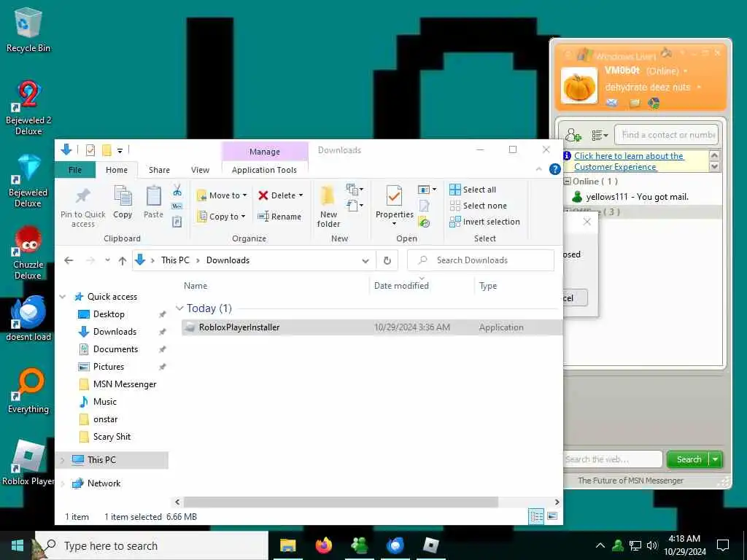The width and height of the screenshot is (747, 560).
Task: Open the recent locations dropdown arrow
Action: pyautogui.click(x=108, y=260)
